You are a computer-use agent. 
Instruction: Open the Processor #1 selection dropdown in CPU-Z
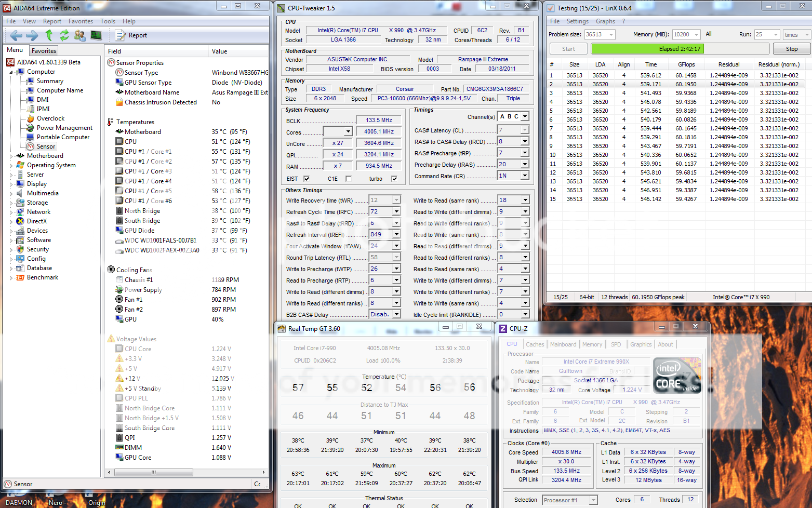[593, 500]
